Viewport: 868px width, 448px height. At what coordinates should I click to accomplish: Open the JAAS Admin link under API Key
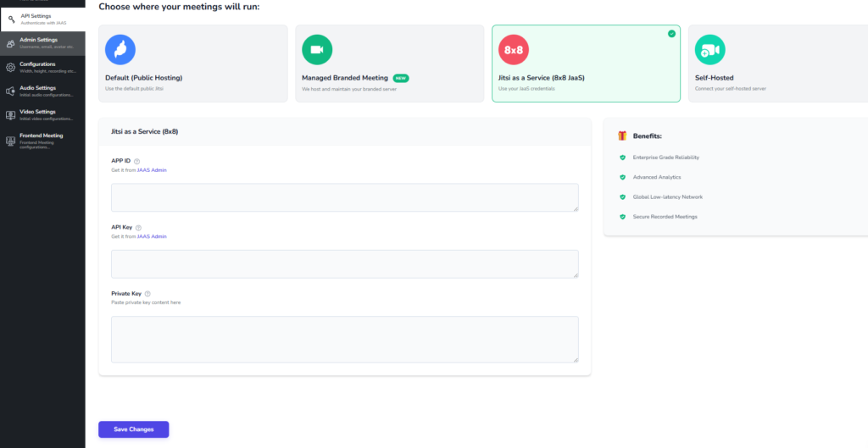pos(152,237)
